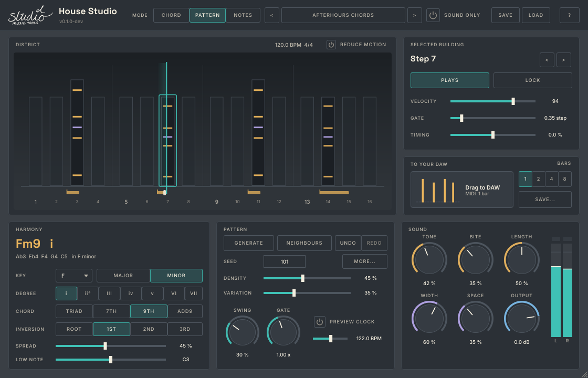Click the Neighbours button
The width and height of the screenshot is (588, 378).
pos(304,243)
